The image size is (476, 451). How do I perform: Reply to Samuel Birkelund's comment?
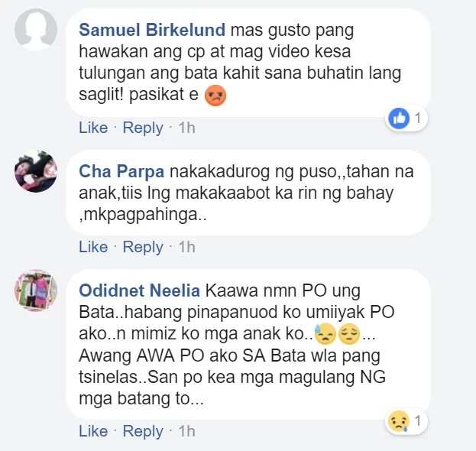click(x=143, y=128)
